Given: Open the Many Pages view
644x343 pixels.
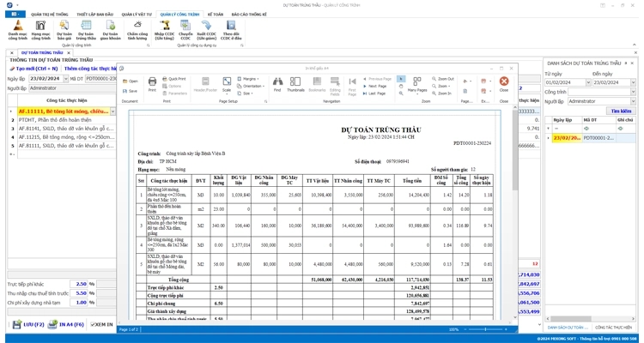Looking at the screenshot, I should click(416, 83).
